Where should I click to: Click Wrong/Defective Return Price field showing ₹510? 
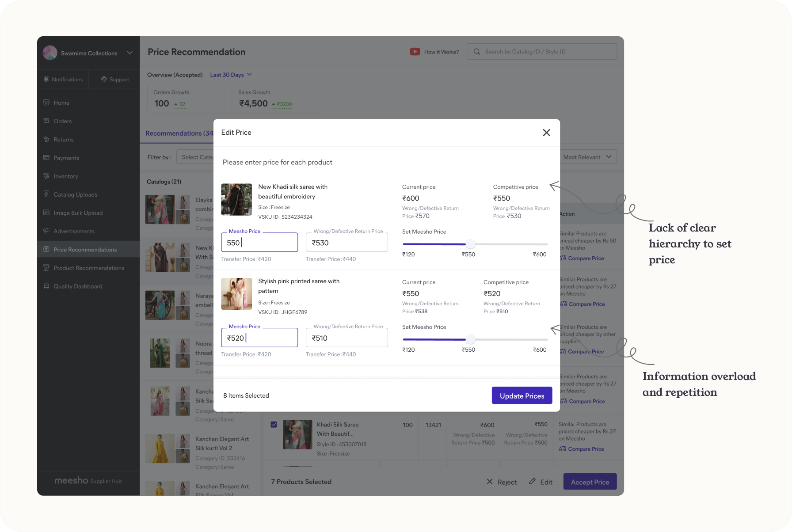[347, 338]
